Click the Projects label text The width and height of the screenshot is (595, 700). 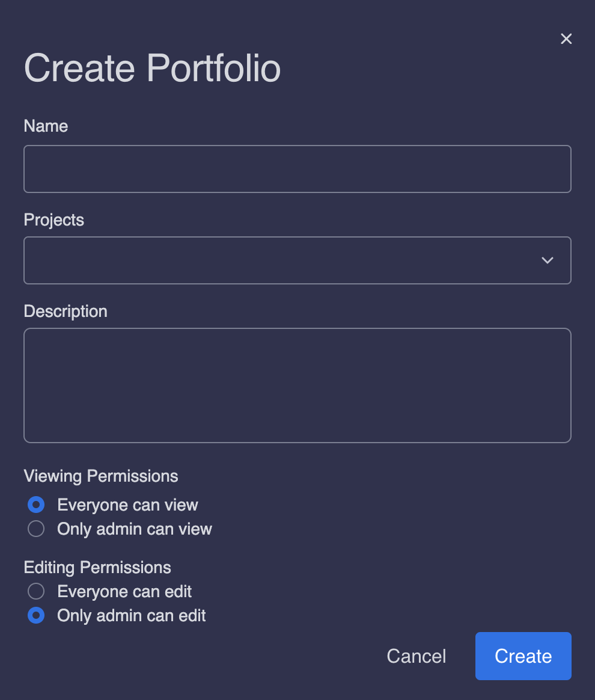click(53, 220)
